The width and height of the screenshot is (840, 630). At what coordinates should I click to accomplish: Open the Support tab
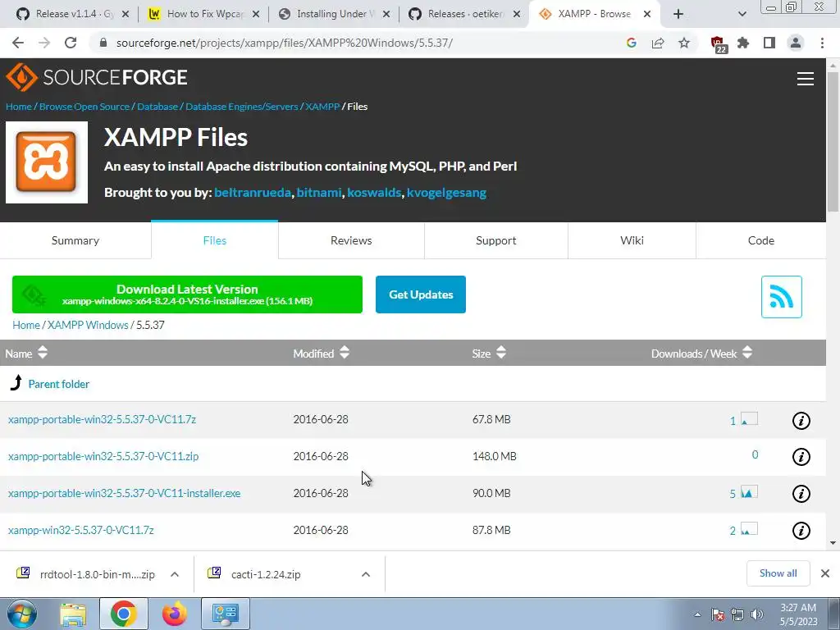496,240
